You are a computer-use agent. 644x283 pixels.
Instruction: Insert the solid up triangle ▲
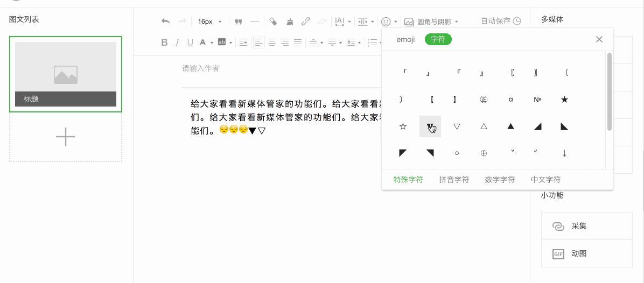(510, 126)
